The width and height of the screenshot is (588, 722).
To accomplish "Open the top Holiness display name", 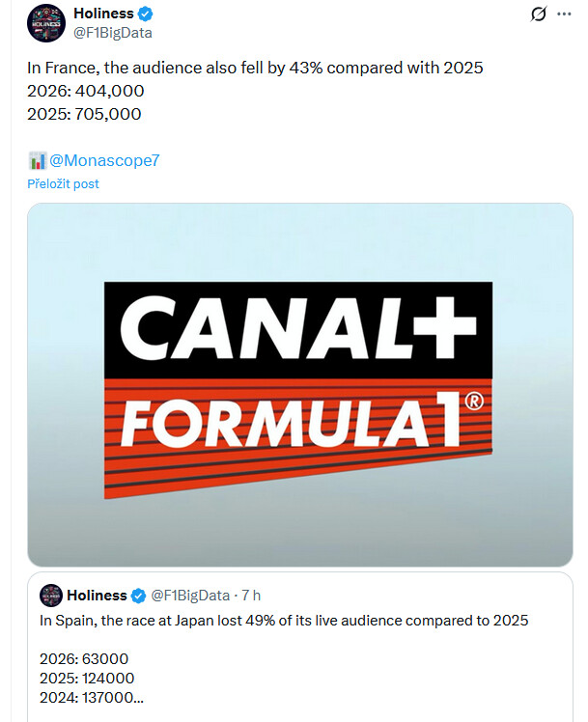I will [x=103, y=14].
